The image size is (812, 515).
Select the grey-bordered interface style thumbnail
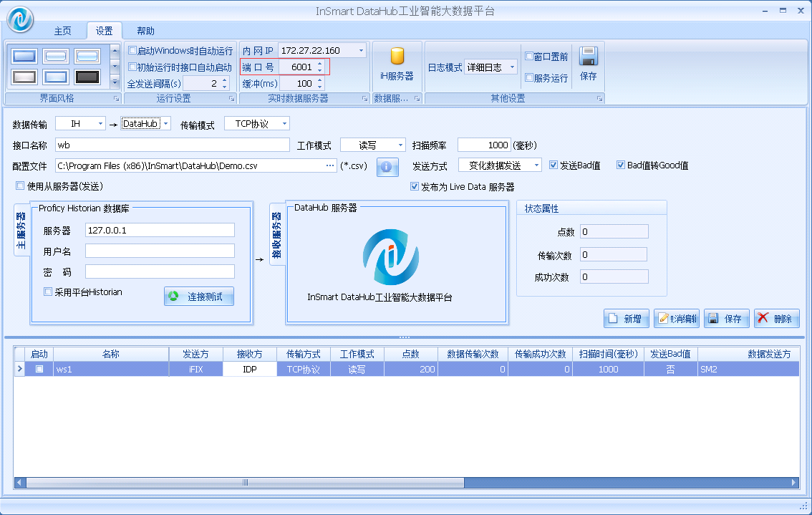[x=24, y=77]
